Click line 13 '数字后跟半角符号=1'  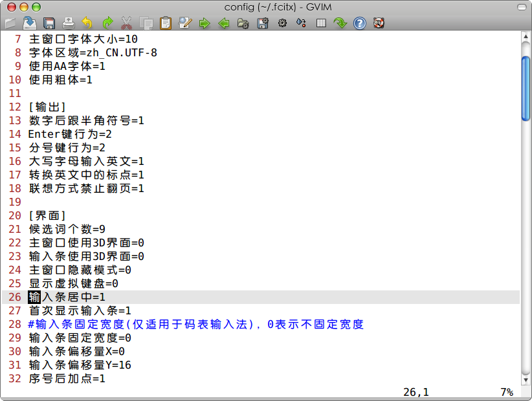click(x=86, y=120)
